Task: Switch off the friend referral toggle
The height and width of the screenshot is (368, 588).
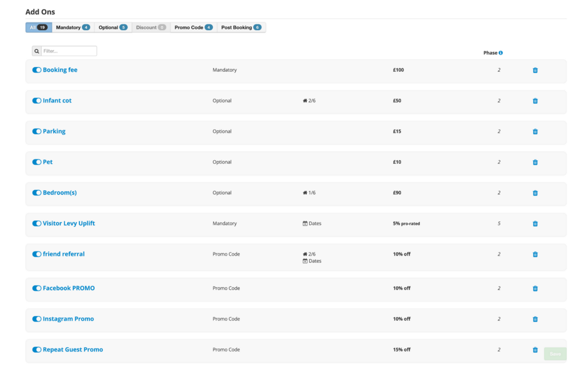Action: pos(36,254)
